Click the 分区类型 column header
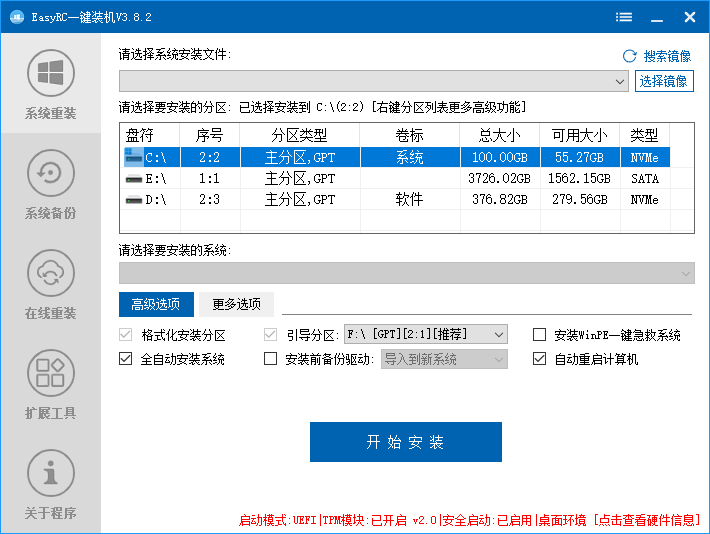The height and width of the screenshot is (534, 710). point(300,135)
